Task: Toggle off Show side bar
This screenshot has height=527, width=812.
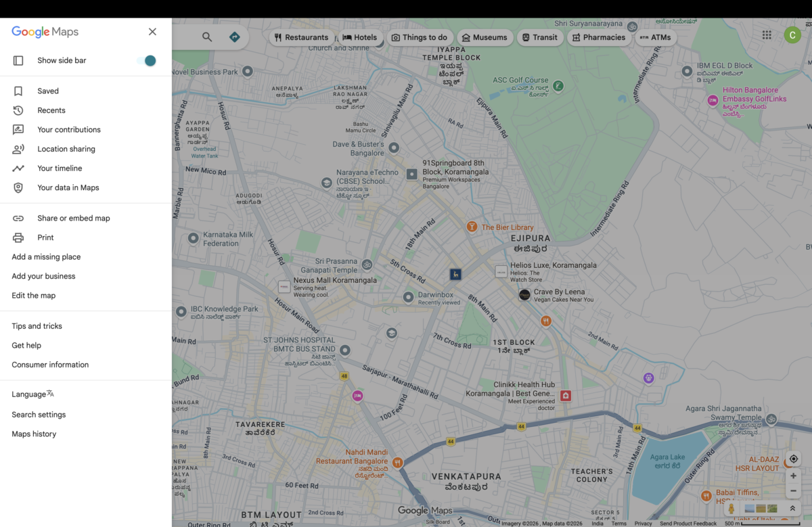Action: point(147,60)
